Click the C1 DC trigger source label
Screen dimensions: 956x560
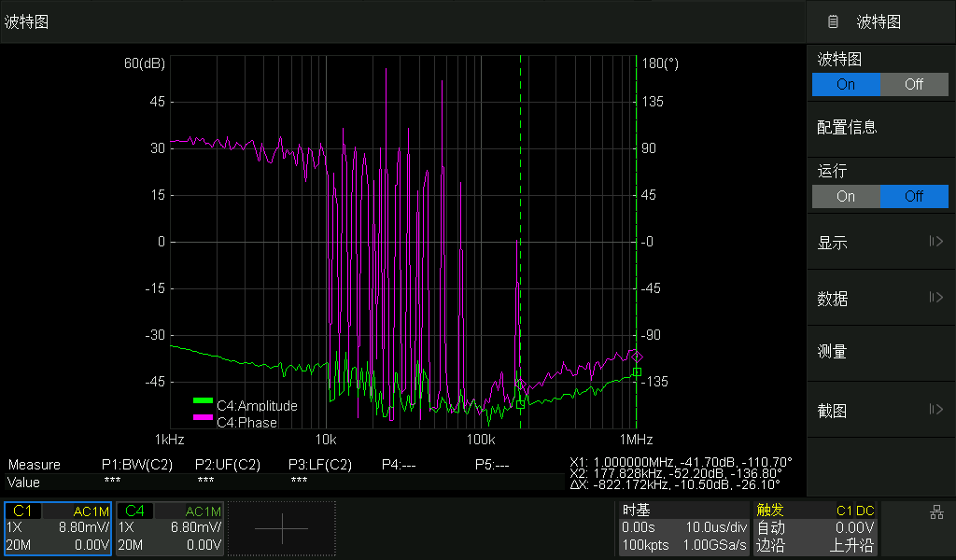coord(855,511)
